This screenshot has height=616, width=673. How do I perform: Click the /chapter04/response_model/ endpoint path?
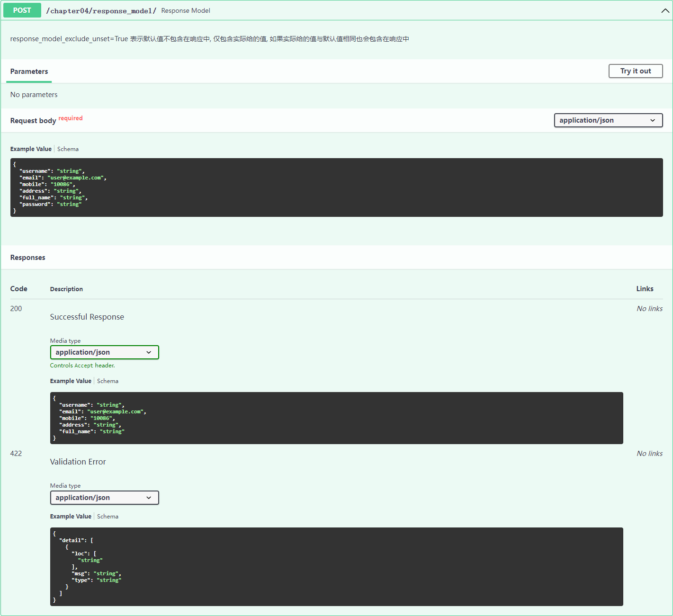coord(101,10)
